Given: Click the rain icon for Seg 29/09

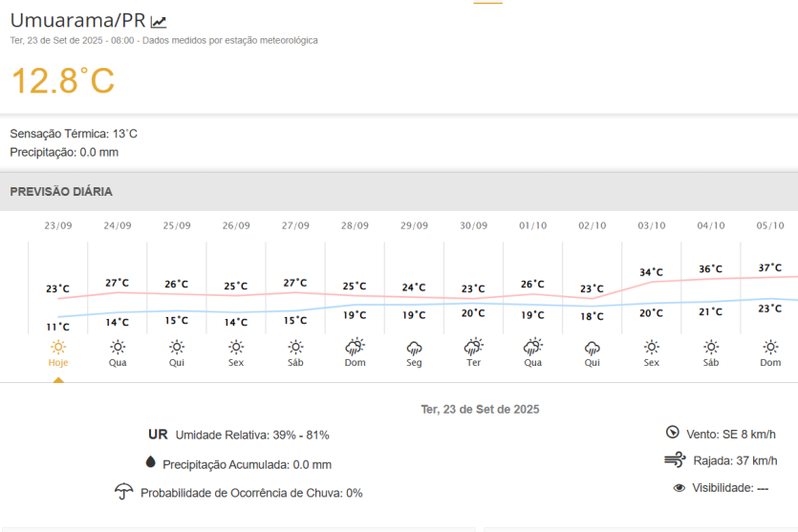Looking at the screenshot, I should click(x=414, y=347).
